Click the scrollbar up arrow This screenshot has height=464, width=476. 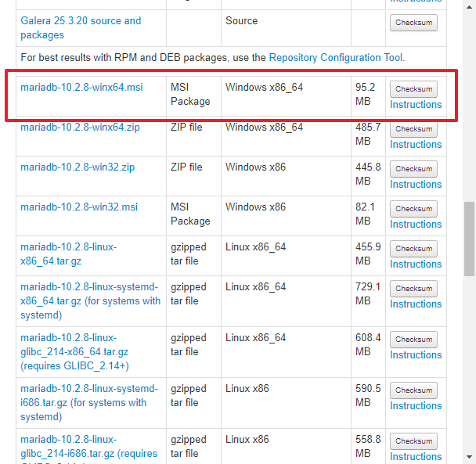469,7
